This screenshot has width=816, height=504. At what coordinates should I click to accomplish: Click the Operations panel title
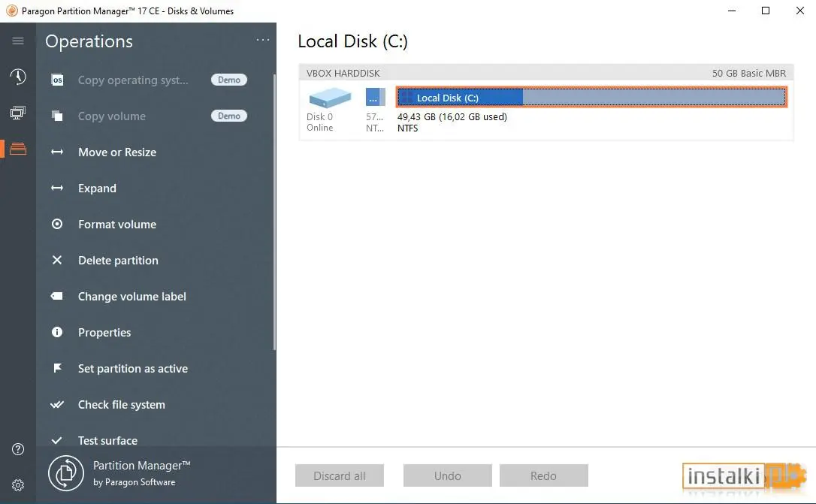click(89, 41)
